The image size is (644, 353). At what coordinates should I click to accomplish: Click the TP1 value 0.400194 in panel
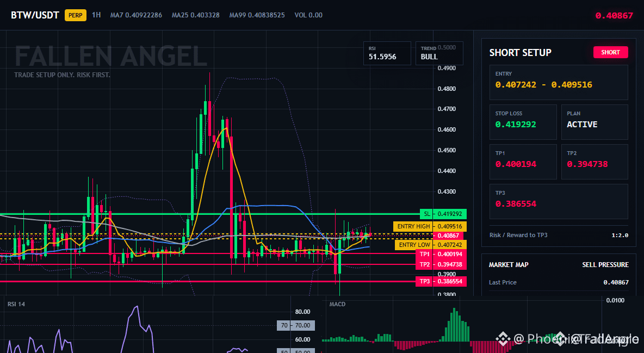(516, 164)
